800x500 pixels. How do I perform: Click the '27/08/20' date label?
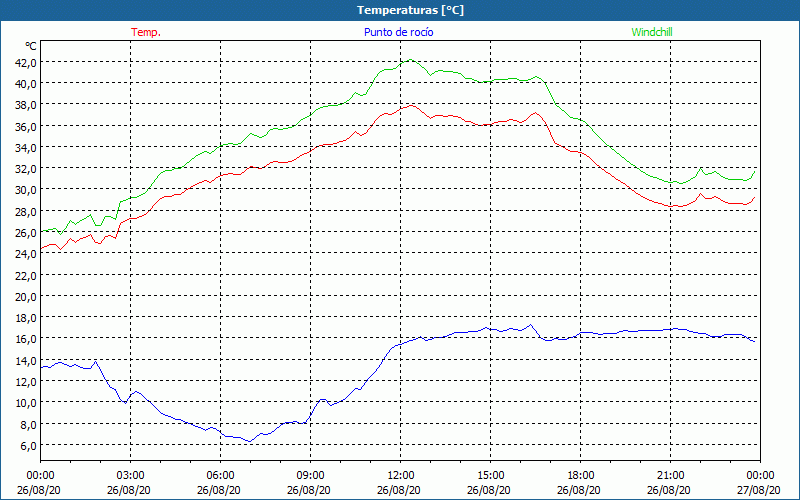tap(759, 490)
